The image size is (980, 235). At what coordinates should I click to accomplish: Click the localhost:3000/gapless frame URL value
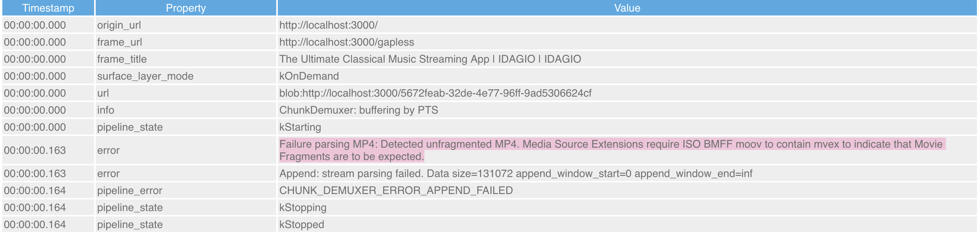coord(346,42)
